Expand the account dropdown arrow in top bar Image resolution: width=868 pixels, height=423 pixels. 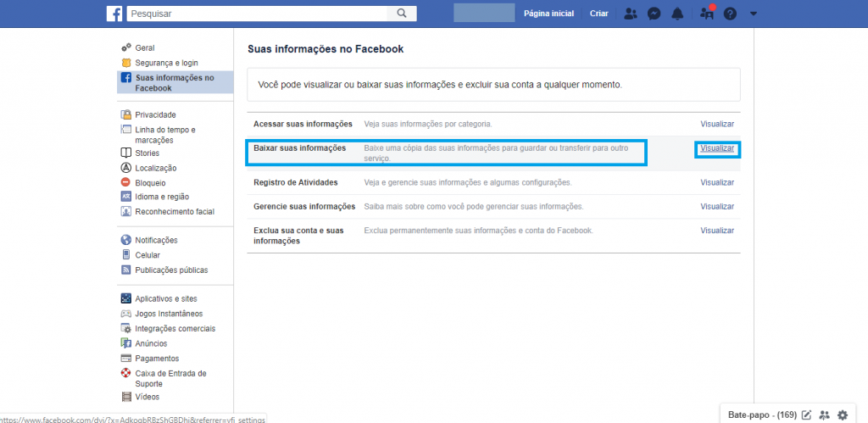pos(753,14)
